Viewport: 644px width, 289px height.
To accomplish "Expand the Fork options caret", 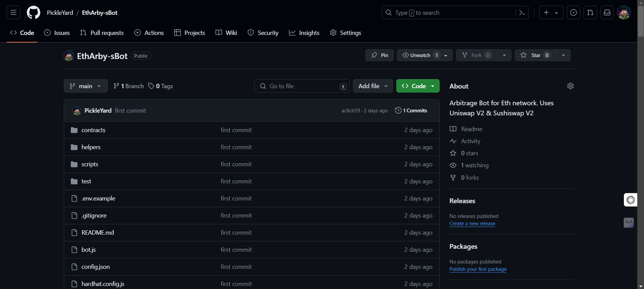I will [x=504, y=55].
